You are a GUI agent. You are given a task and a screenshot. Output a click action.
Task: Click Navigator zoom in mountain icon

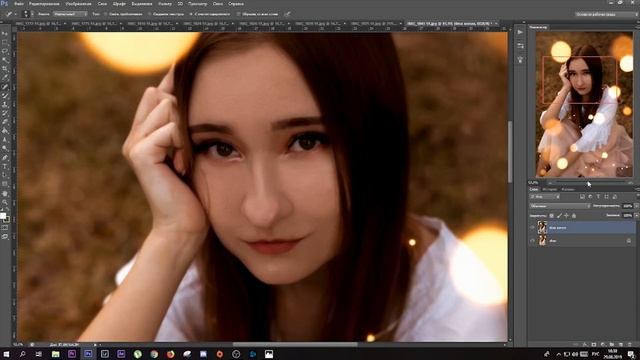pos(630,183)
